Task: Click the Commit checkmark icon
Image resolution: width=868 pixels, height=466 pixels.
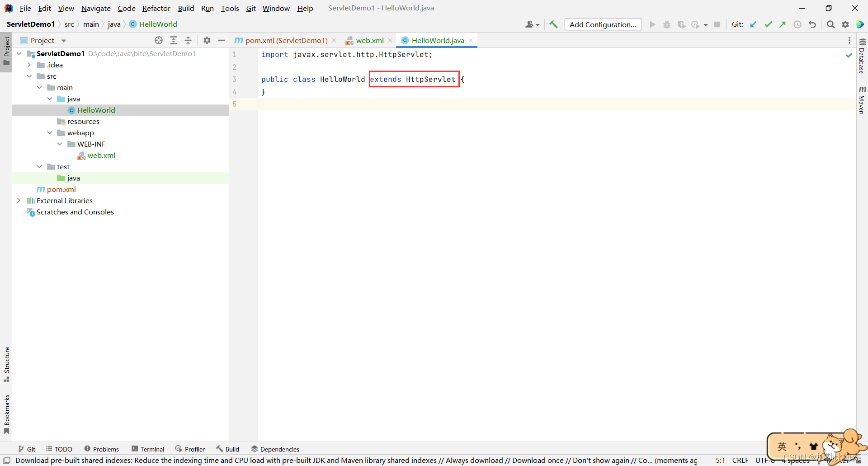Action: (x=768, y=24)
